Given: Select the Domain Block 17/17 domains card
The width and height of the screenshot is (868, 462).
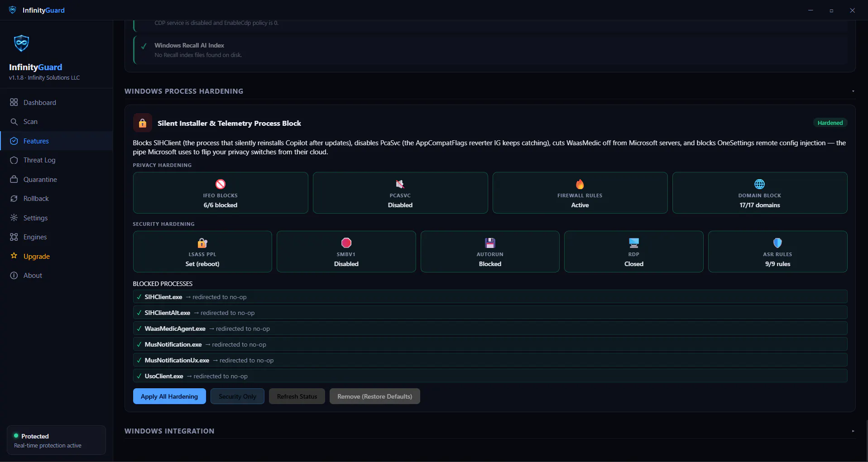Looking at the screenshot, I should click(x=760, y=193).
